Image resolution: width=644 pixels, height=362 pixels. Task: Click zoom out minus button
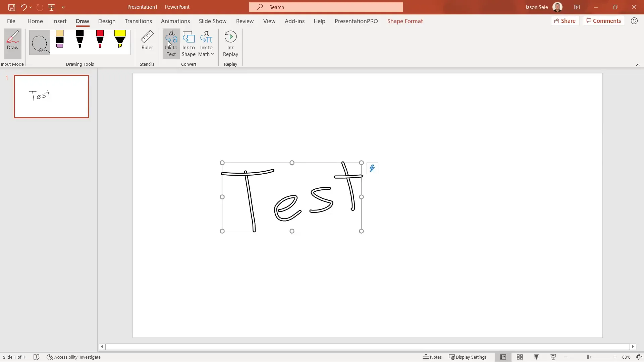click(566, 357)
